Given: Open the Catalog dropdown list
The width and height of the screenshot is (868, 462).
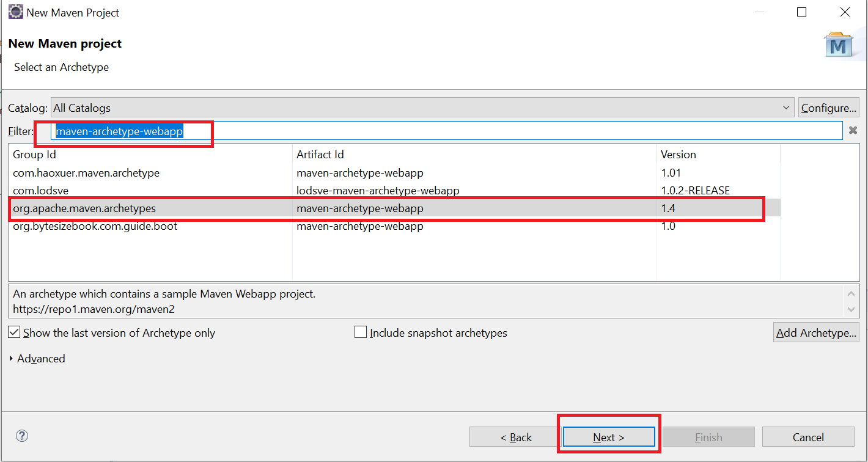Looking at the screenshot, I should click(x=786, y=108).
